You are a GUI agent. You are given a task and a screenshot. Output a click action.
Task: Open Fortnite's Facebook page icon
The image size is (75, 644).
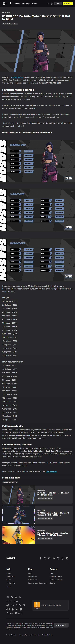pyautogui.click(x=40, y=558)
